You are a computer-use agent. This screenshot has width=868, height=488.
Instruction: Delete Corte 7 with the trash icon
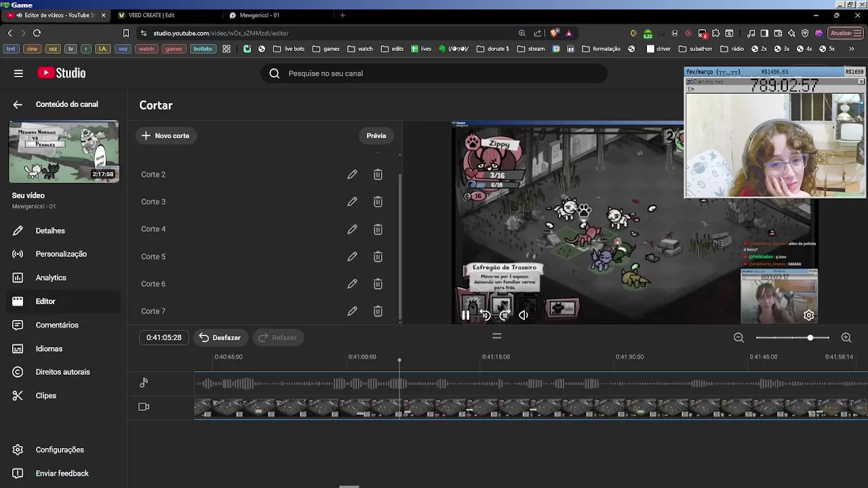tap(378, 311)
